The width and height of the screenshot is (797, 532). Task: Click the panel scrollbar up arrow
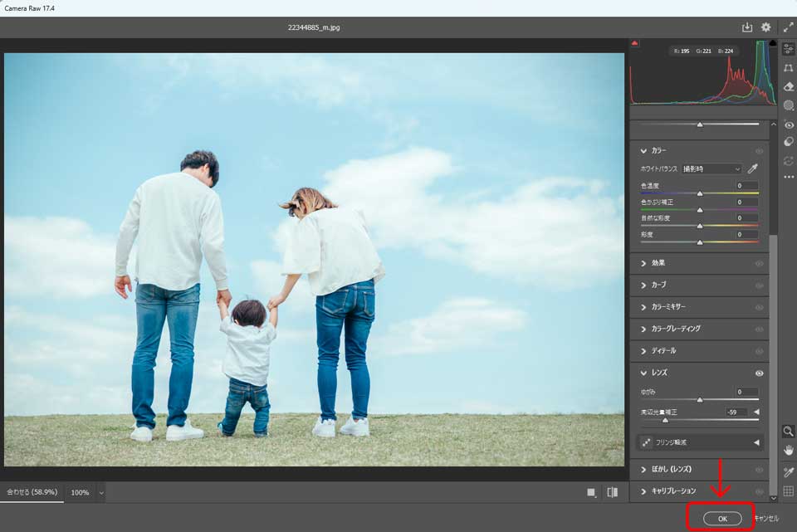774,124
